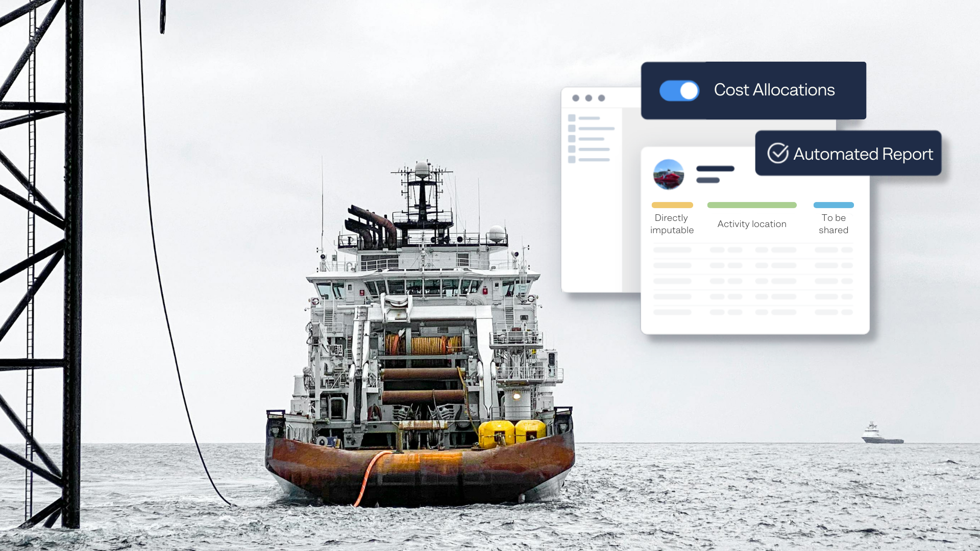Select the To be shared category indicator
The image size is (980, 551).
pos(832,205)
